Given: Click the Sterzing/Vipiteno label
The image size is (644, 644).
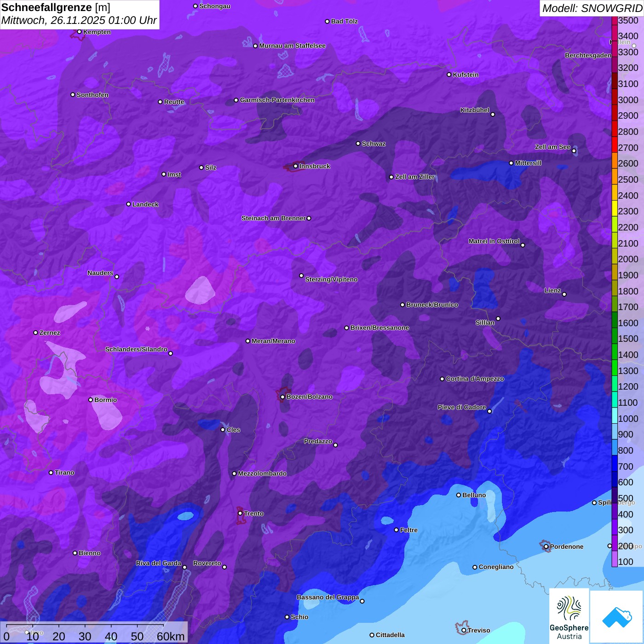Looking at the screenshot, I should 331,279.
